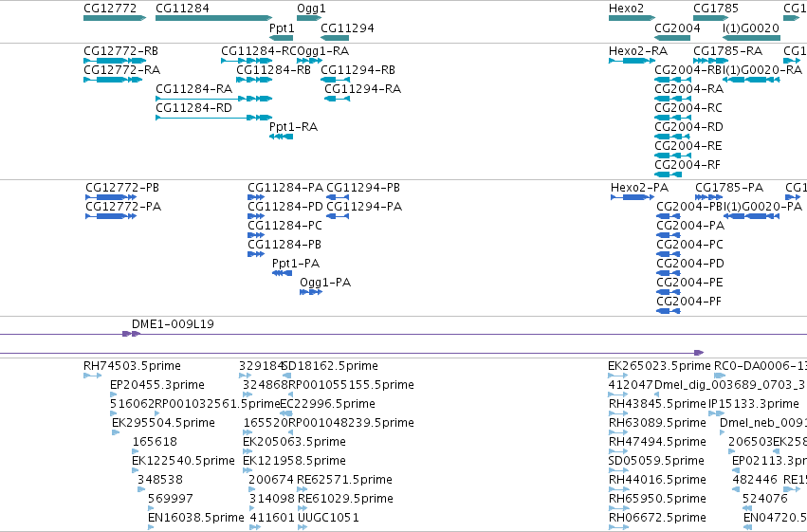The width and height of the screenshot is (807, 532).
Task: Select the Hexo2-PA protein glyph
Action: click(x=633, y=197)
